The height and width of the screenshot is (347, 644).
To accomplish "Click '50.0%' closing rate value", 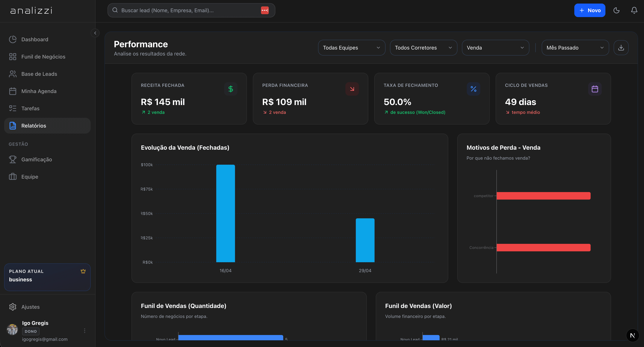I will click(x=397, y=102).
